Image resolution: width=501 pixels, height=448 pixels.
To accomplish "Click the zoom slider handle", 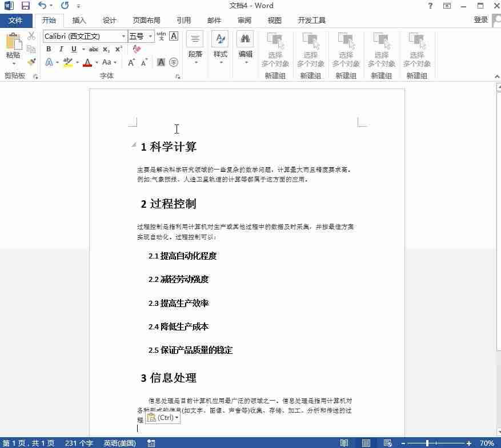I will (427, 443).
